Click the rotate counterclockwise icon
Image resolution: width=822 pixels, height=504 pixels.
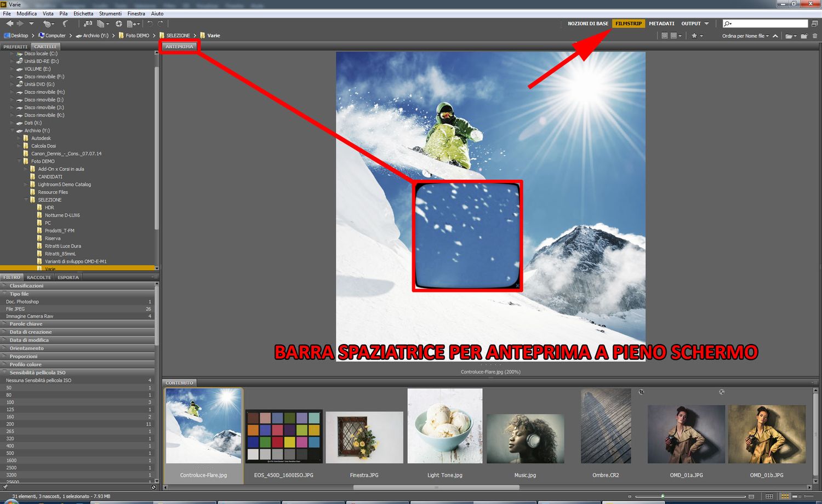pos(150,24)
